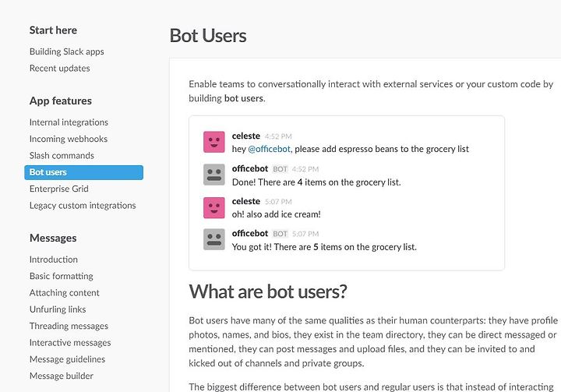This screenshot has height=392, width=561.
Task: Go to Interactive messages
Action: click(70, 343)
